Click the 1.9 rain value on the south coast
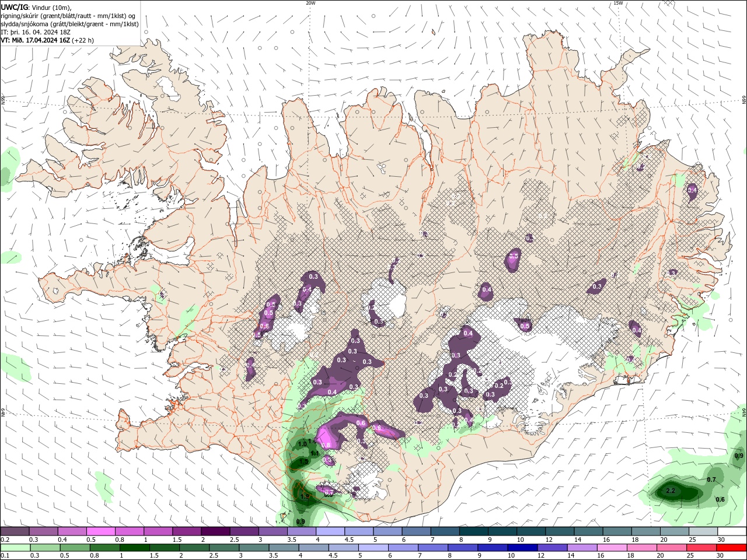The height and width of the screenshot is (560, 747). point(305,498)
